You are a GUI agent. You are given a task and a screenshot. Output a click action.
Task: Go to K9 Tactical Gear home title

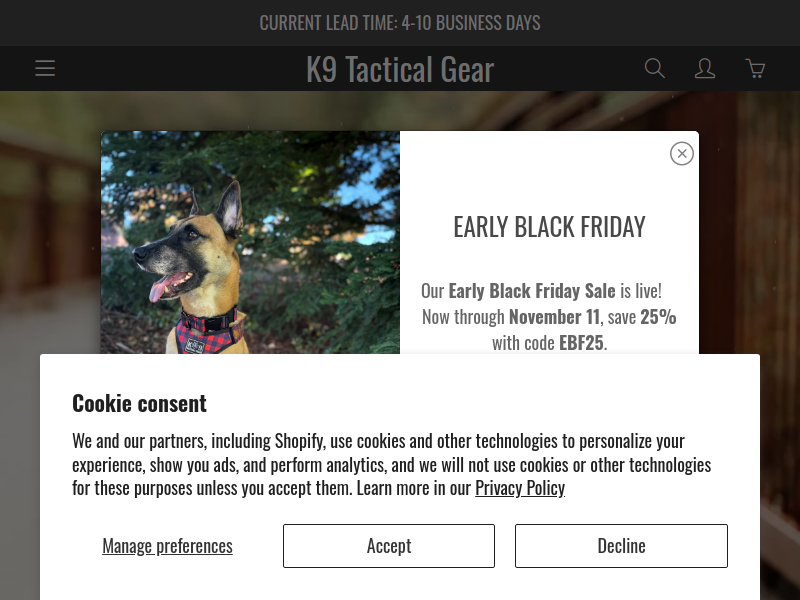click(400, 69)
